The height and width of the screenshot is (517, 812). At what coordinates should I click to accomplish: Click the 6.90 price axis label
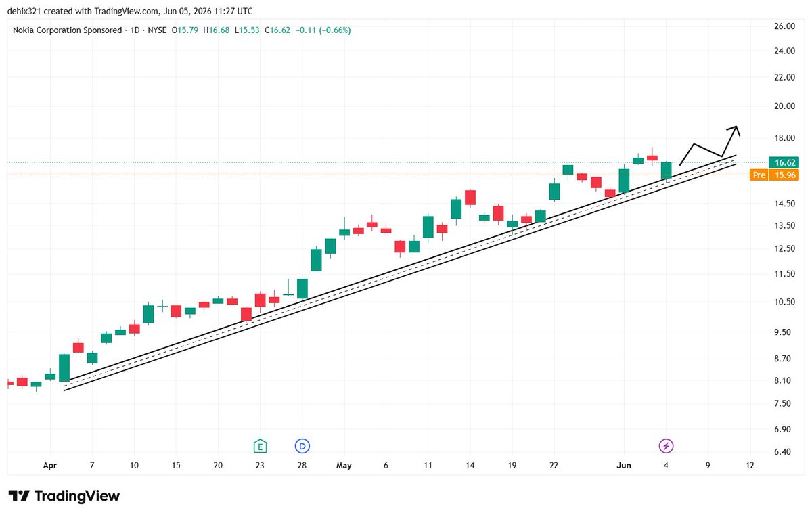[x=784, y=429]
